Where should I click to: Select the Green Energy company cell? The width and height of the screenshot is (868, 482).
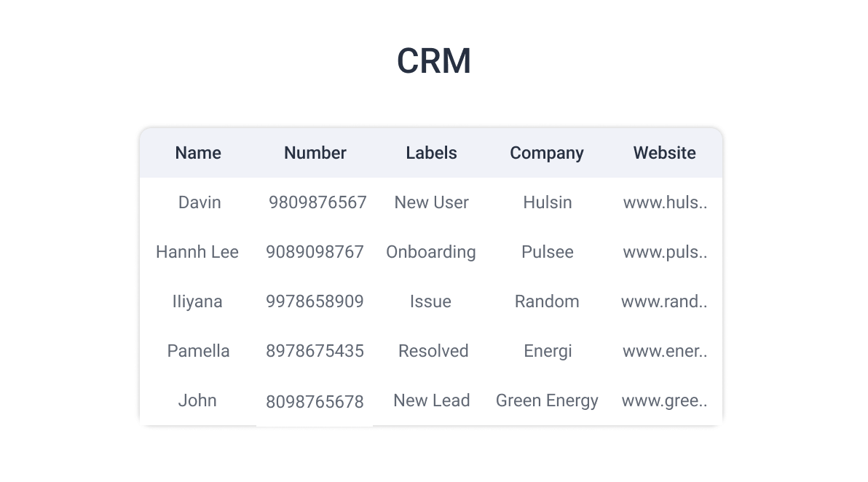pyautogui.click(x=547, y=400)
